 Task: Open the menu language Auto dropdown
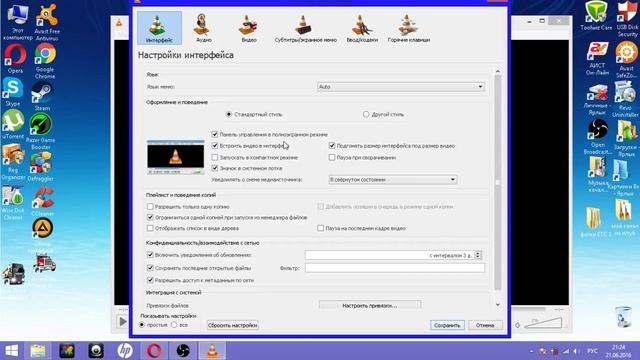(x=401, y=87)
